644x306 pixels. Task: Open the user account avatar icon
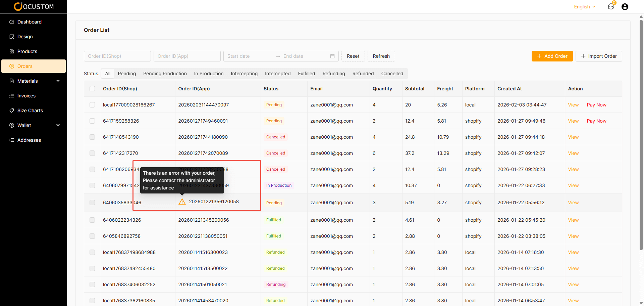625,7
